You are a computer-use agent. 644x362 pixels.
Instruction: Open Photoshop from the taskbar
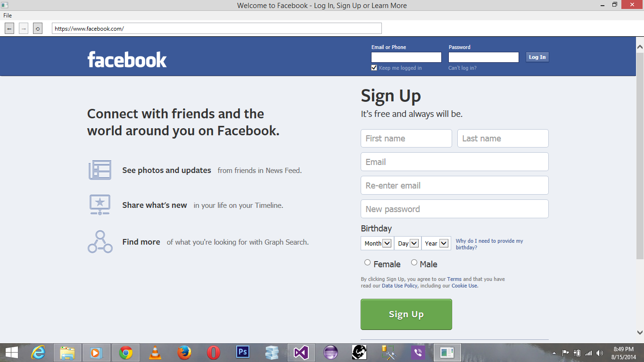pos(243,352)
